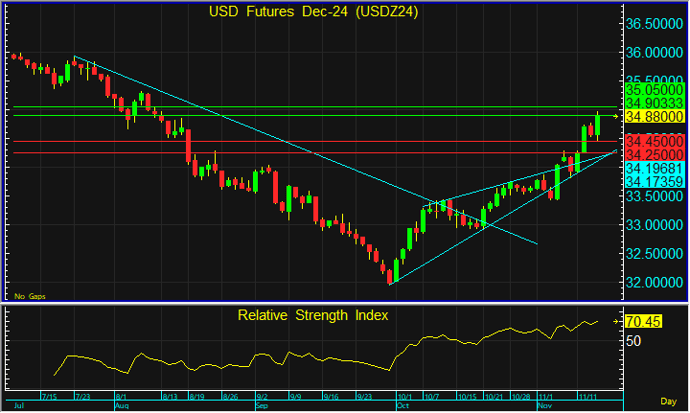The height and width of the screenshot is (413, 690).
Task: Click the Nov month label on time axis
Action: click(544, 407)
